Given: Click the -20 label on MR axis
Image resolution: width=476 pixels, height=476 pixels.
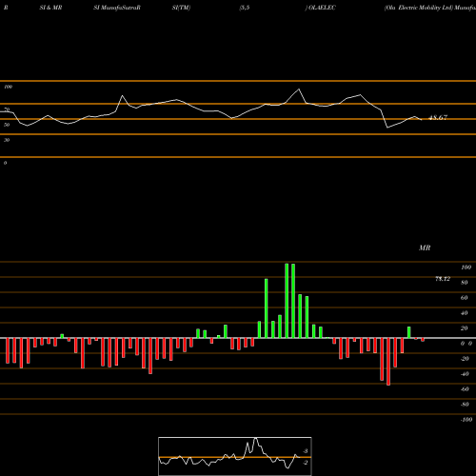Looking at the screenshot, I should click(x=465, y=359).
